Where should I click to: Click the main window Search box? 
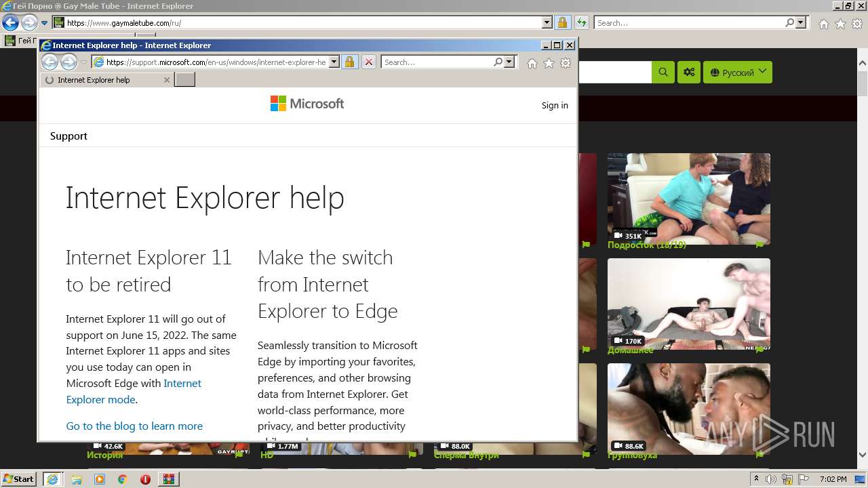(x=689, y=23)
